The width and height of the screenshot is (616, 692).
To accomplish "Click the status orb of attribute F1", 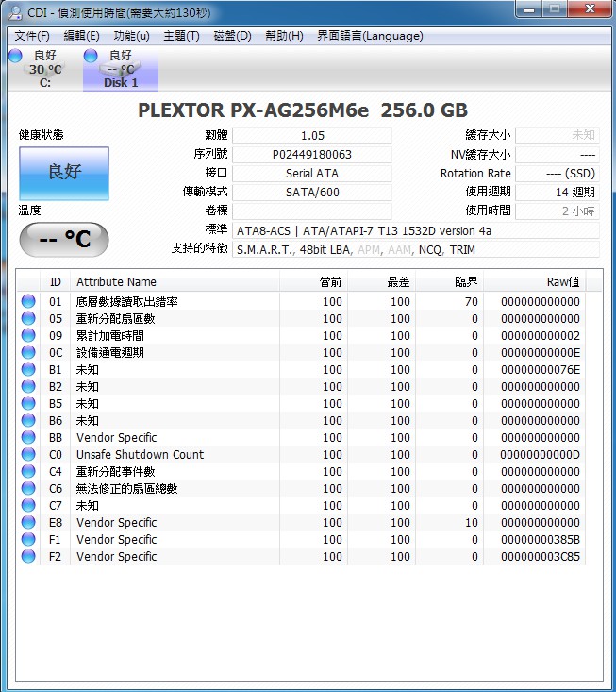I will [x=28, y=539].
